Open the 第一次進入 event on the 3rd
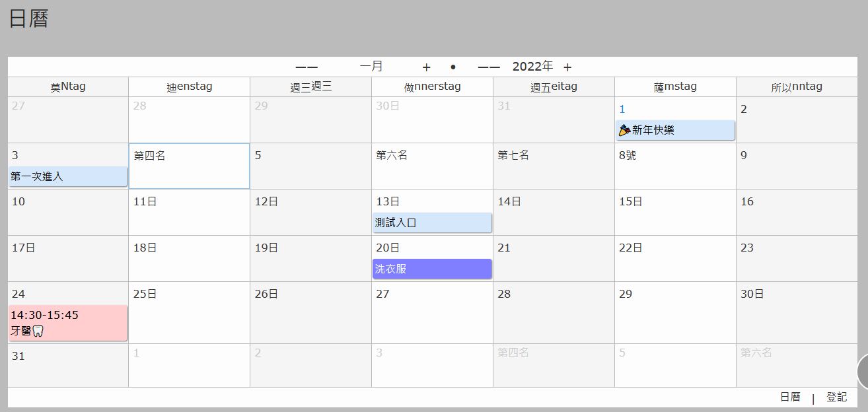 (x=67, y=177)
